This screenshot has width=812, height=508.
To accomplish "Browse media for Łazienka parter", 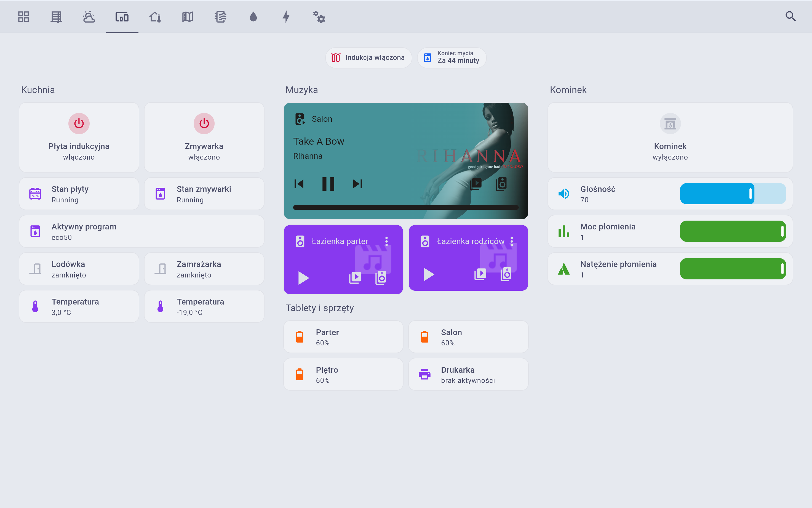I will coord(355,278).
